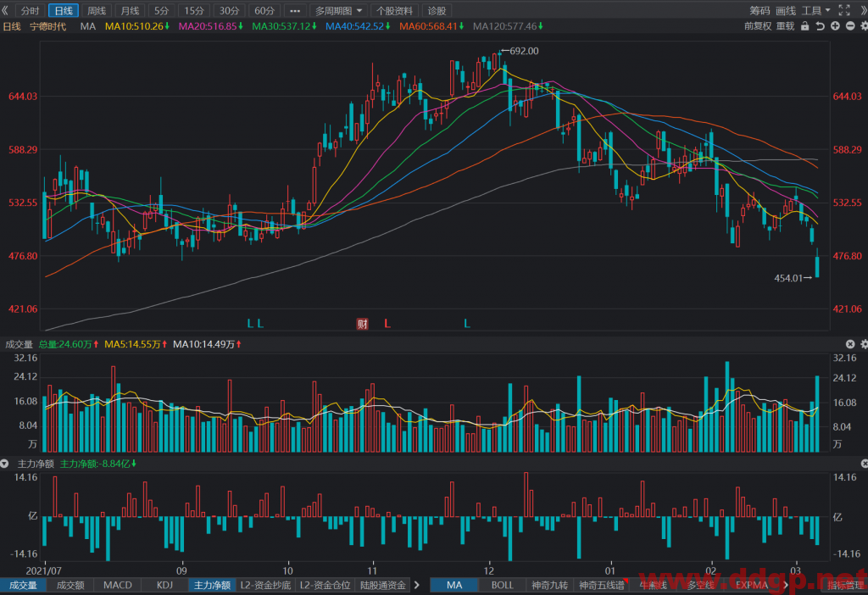Screen dimensions: 868x595
Task: Expand right panel with double-chevron icon
Action: tap(864, 10)
